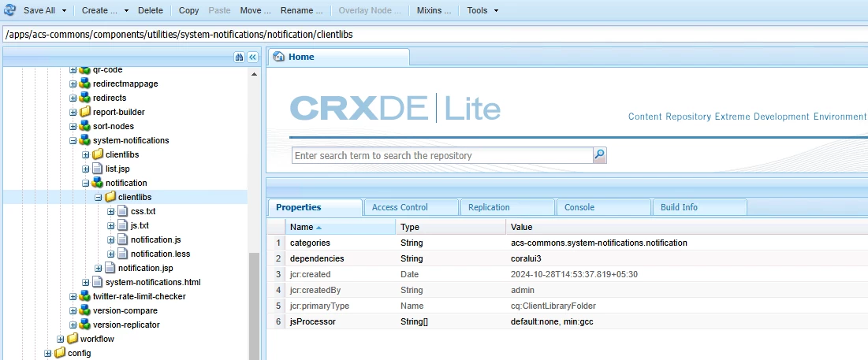Click the tree scrollbar up arrow
The height and width of the screenshot is (360, 868).
click(x=254, y=74)
